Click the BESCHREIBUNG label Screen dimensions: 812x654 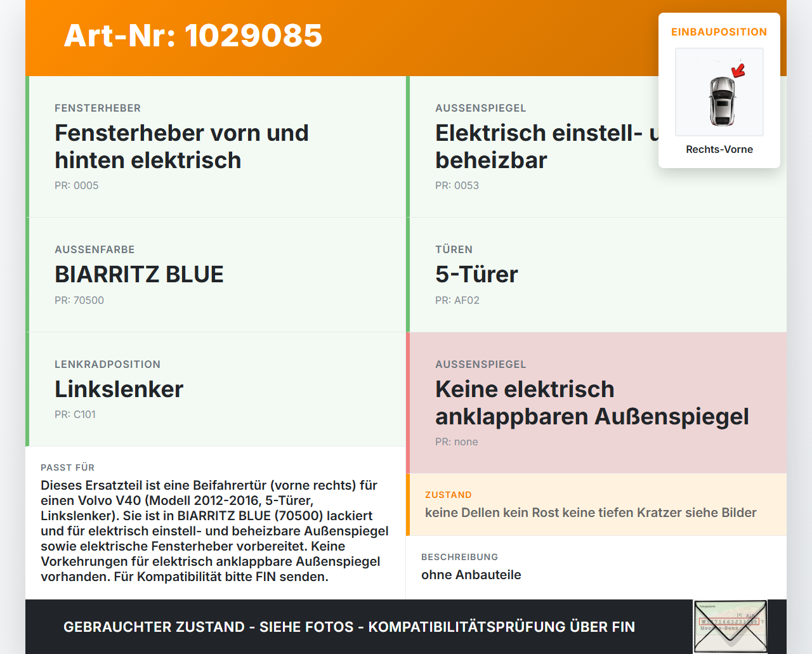pyautogui.click(x=459, y=557)
